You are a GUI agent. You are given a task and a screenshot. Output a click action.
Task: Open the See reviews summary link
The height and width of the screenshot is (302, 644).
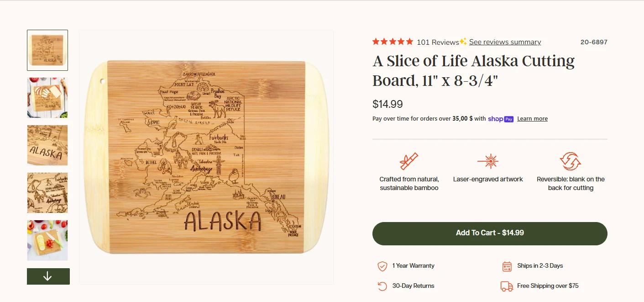[505, 42]
